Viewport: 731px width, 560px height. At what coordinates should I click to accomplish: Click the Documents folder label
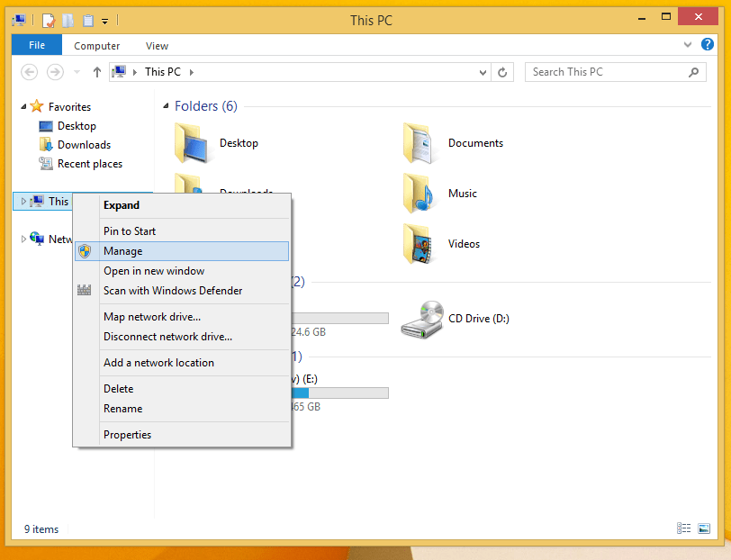click(x=475, y=143)
